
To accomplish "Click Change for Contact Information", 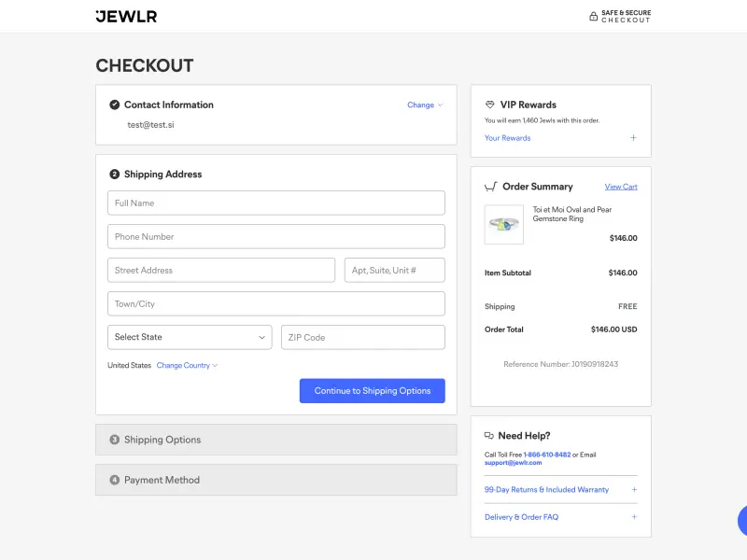I will click(425, 105).
